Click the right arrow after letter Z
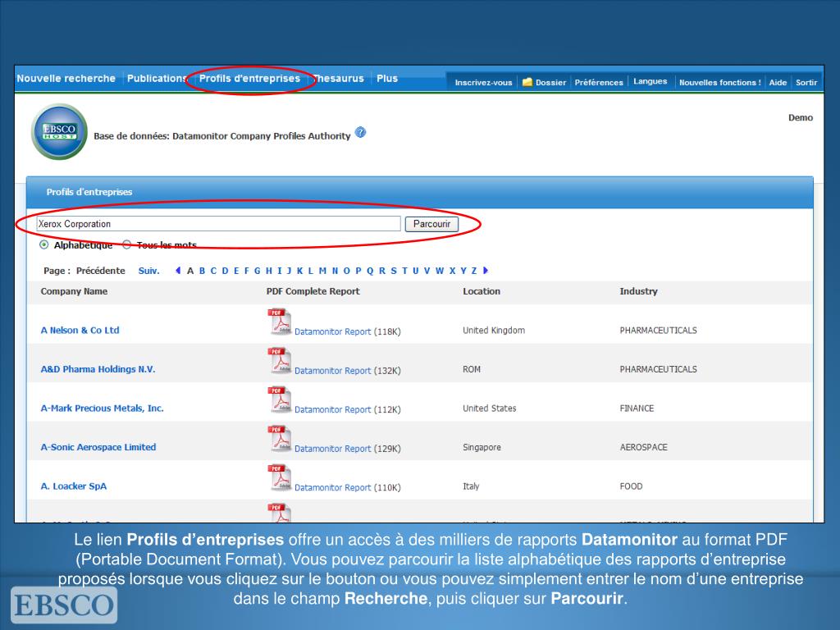The width and height of the screenshot is (840, 630). (486, 271)
